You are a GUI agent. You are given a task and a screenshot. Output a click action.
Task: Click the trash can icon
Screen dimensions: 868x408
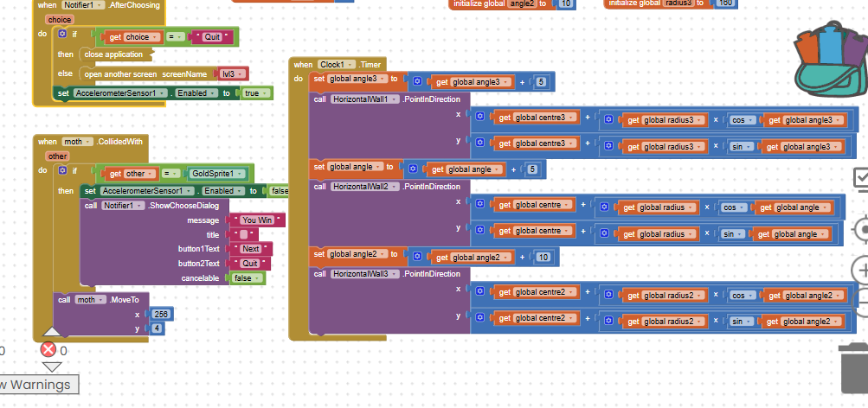(855, 367)
